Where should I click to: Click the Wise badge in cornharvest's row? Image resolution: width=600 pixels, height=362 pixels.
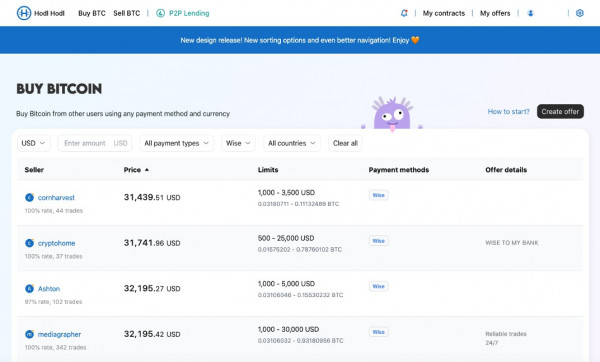[x=378, y=195]
